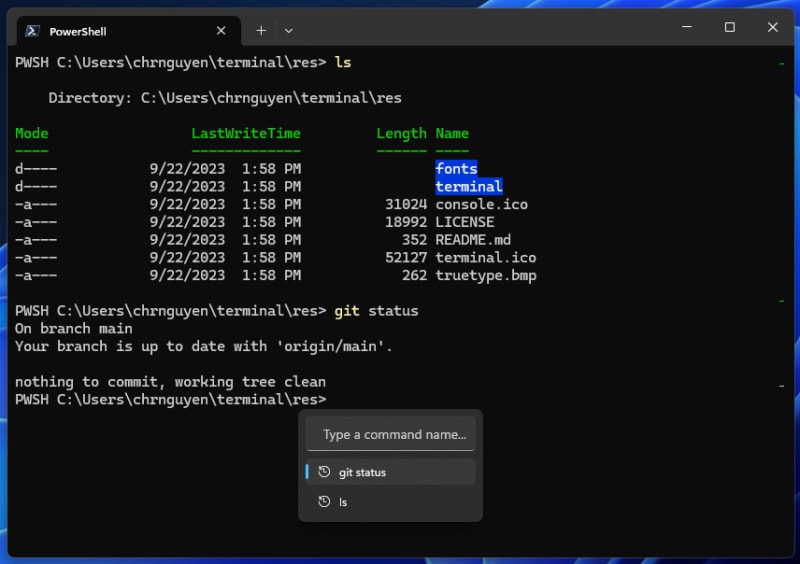Screen dimensions: 800x564
Task: Click the README.md file name in listing
Action: pos(473,240)
